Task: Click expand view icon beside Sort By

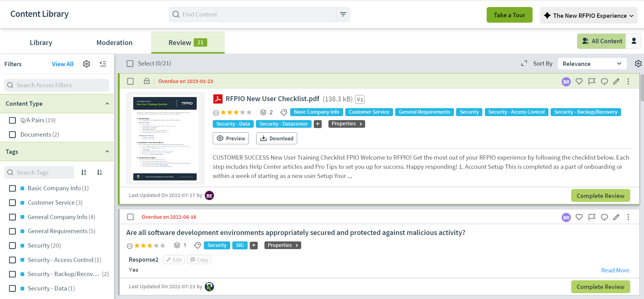Action: 524,63
